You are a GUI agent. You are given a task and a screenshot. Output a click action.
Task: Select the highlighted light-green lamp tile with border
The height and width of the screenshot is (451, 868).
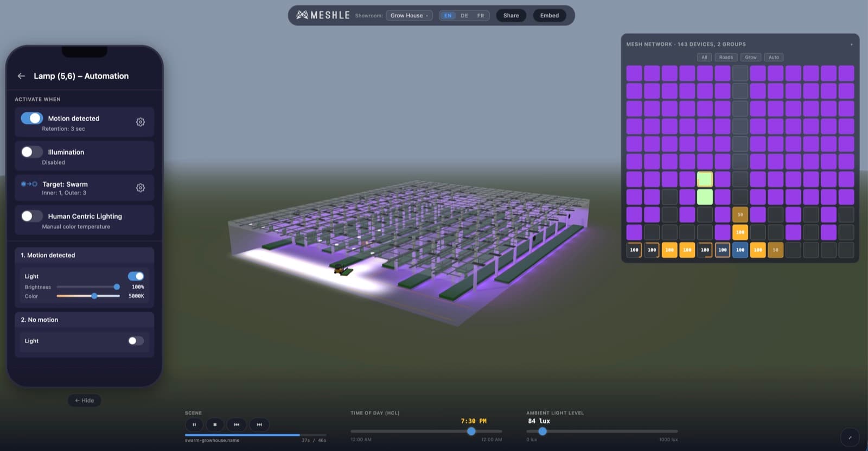click(x=705, y=179)
